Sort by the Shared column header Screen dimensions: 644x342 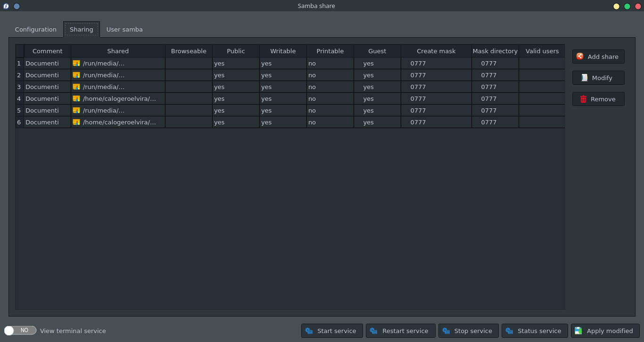pyautogui.click(x=118, y=51)
